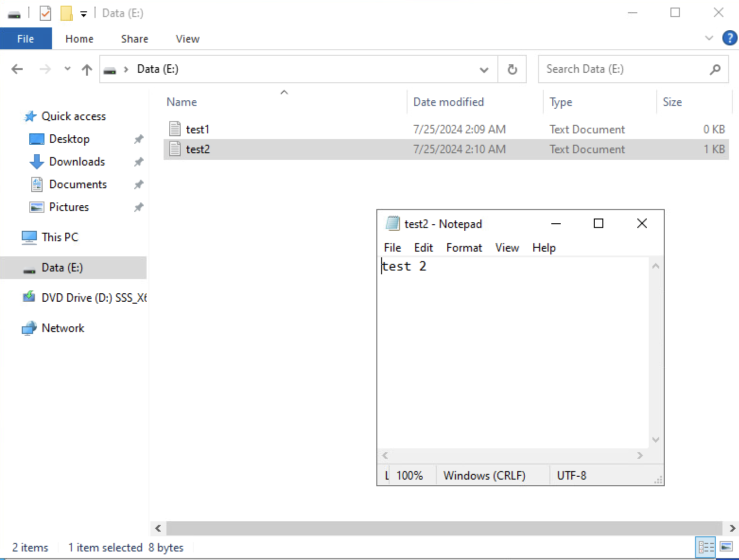Screen dimensions: 739x560
Task: Click 100% zoom in Notepad status bar
Action: (x=409, y=475)
